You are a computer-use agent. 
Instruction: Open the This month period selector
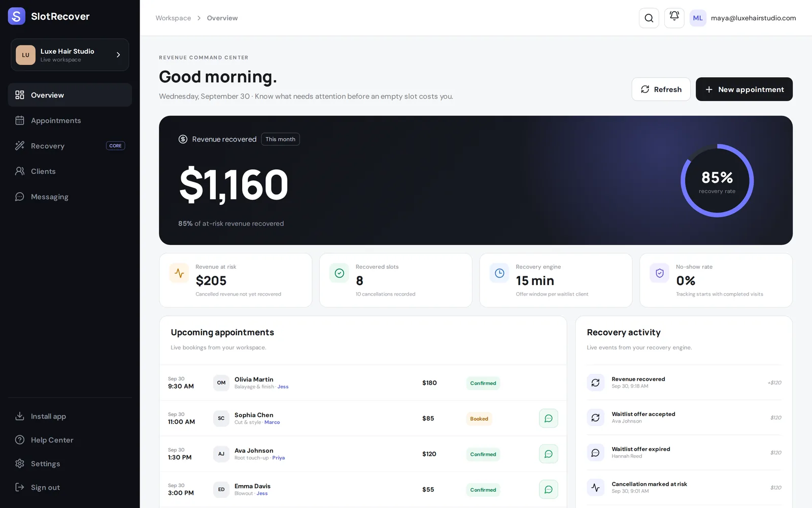280,139
